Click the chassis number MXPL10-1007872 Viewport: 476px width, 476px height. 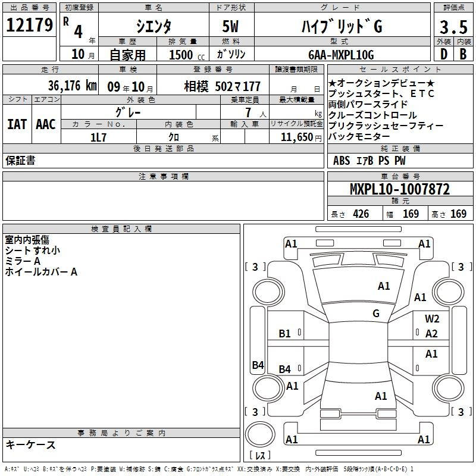(x=399, y=190)
